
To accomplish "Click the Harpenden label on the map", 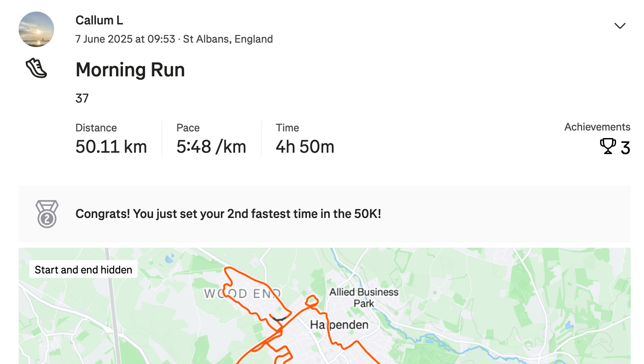I will (339, 325).
